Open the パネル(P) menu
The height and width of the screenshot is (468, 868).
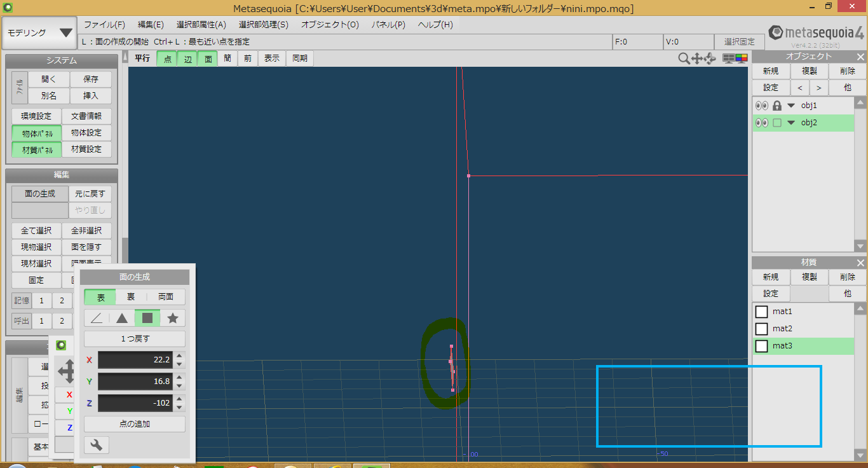(388, 25)
